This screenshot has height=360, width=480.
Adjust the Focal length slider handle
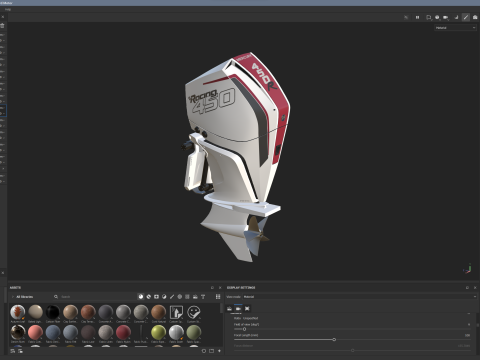pos(334,340)
